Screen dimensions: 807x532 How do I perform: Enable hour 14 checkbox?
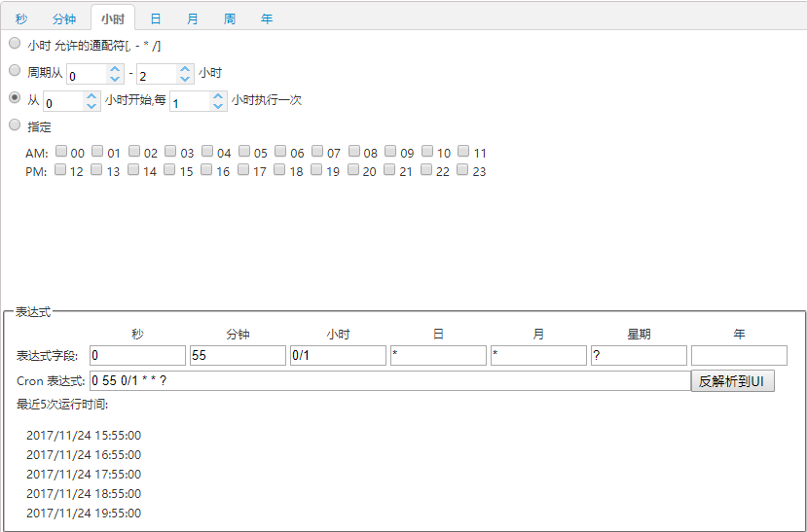[x=133, y=169]
